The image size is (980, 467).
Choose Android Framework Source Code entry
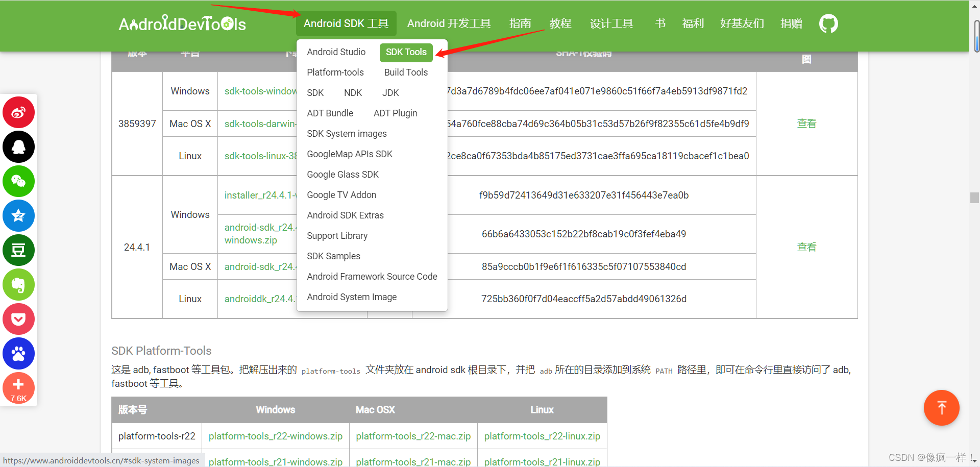click(x=372, y=277)
